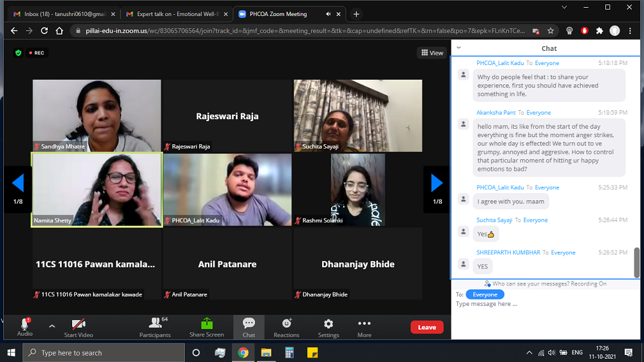Switch to Expert talk on Emotional Well-being tab
This screenshot has width=644, height=362.
tap(175, 14)
